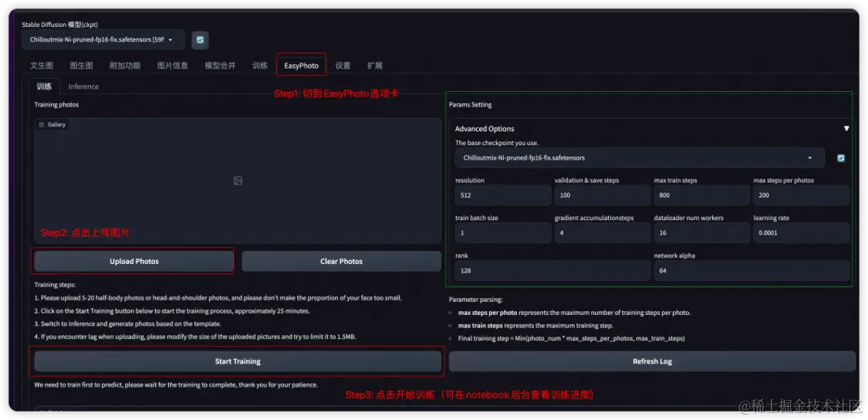Image resolution: width=868 pixels, height=420 pixels.
Task: Switch to the EasyPhoto tab
Action: click(x=301, y=66)
